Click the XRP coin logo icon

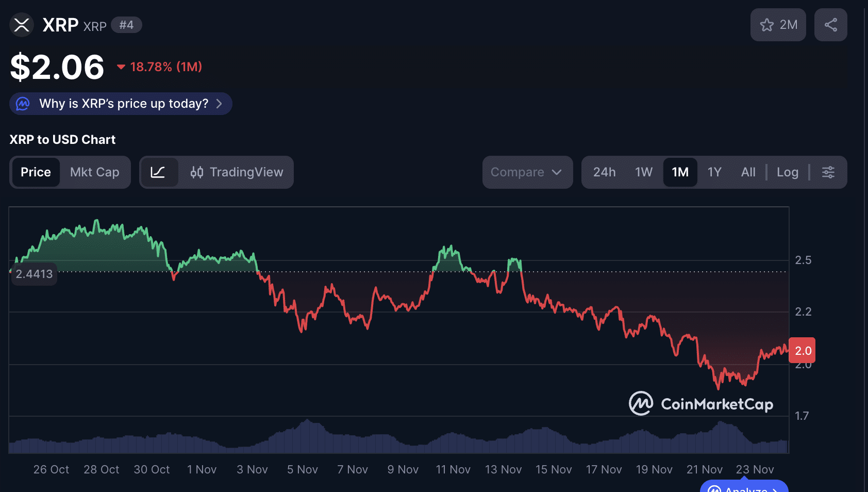(22, 25)
